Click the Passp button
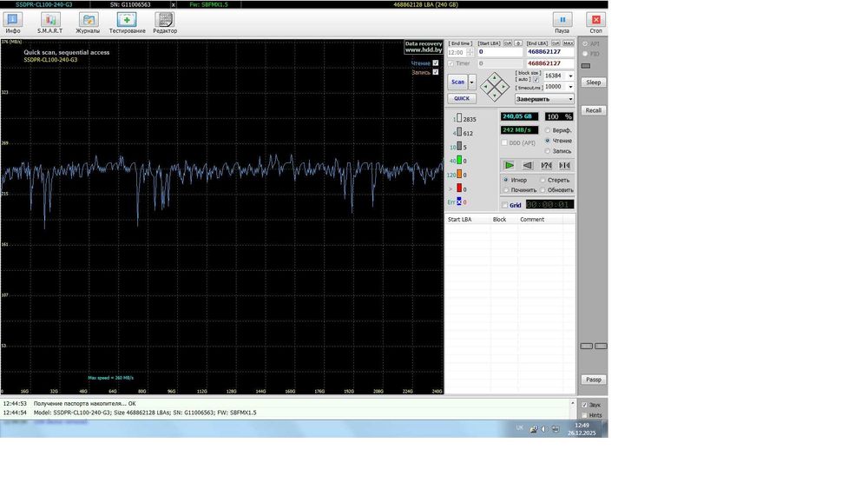This screenshot has width=868, height=489. click(x=594, y=380)
